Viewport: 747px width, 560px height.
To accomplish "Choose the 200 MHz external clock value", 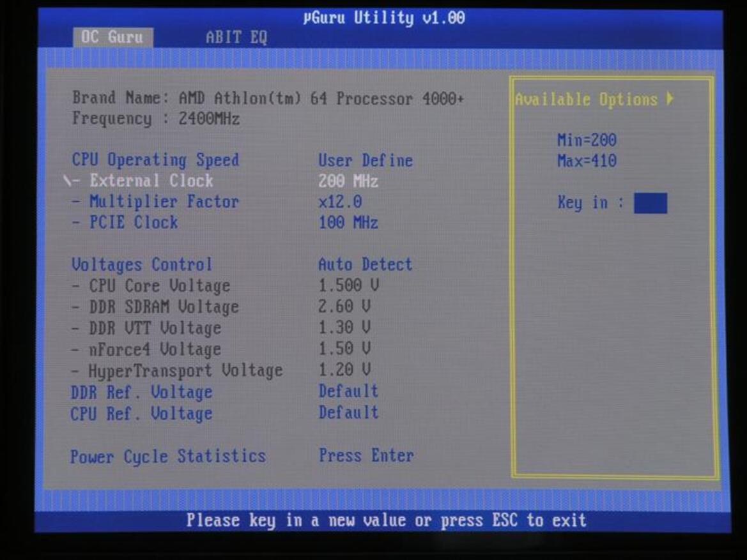I will [348, 181].
